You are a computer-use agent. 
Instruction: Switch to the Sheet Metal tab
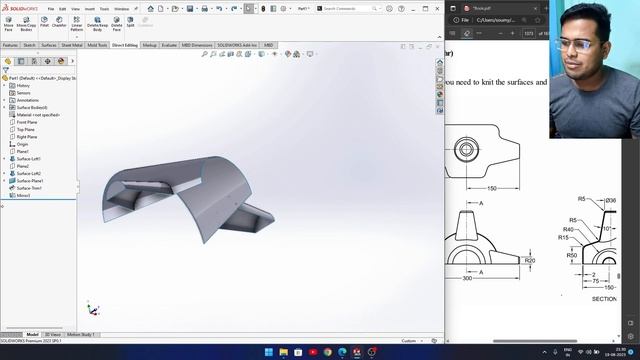pyautogui.click(x=72, y=45)
